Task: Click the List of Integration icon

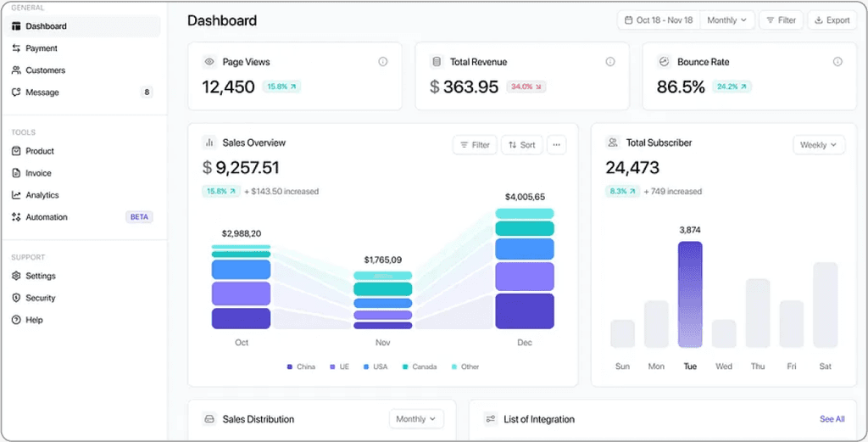Action: (x=491, y=419)
